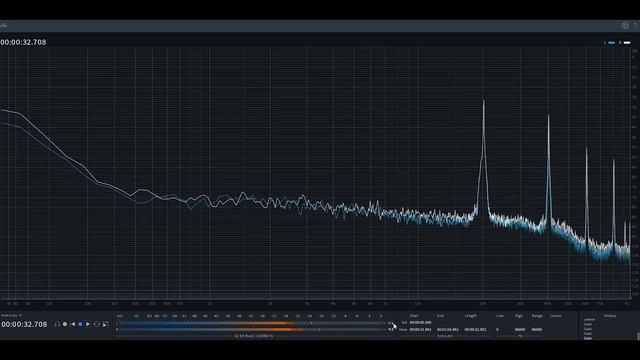Click the left channel level meter bar
The image size is (640, 360).
tap(251, 323)
